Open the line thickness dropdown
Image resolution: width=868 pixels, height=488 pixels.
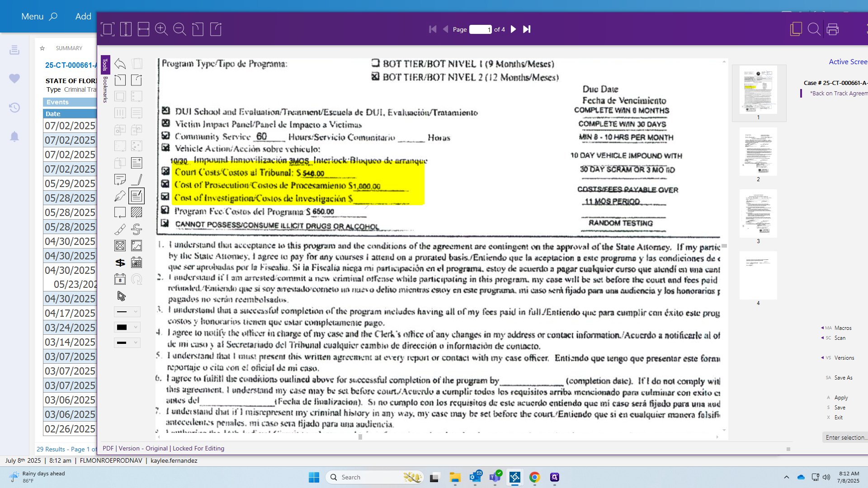point(127,343)
